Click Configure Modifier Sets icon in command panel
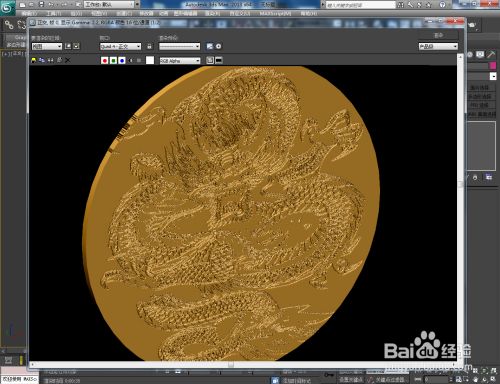This screenshot has width=500, height=384. pyautogui.click(x=489, y=177)
